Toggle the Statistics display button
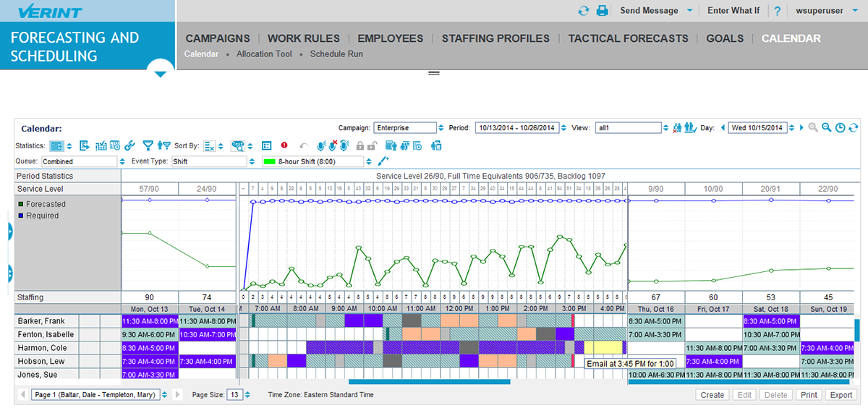The image size is (868, 408). point(56,145)
